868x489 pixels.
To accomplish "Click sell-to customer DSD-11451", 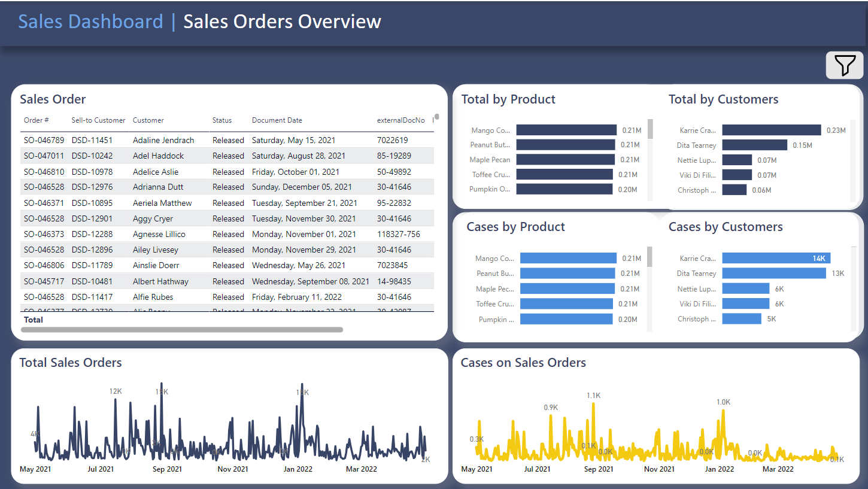I will 92,140.
